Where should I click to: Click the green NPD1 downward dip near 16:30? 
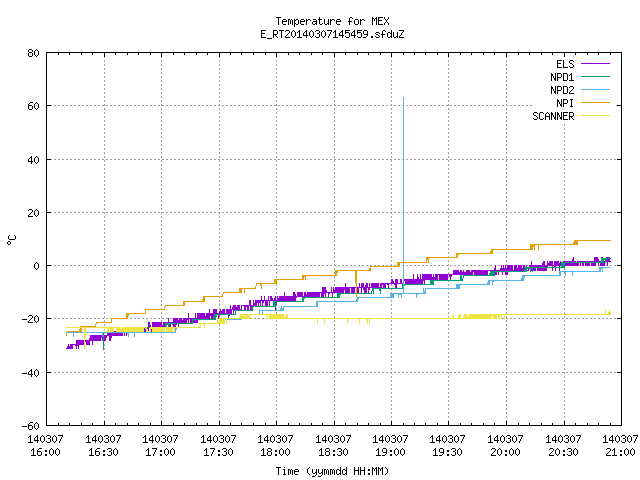(104, 342)
